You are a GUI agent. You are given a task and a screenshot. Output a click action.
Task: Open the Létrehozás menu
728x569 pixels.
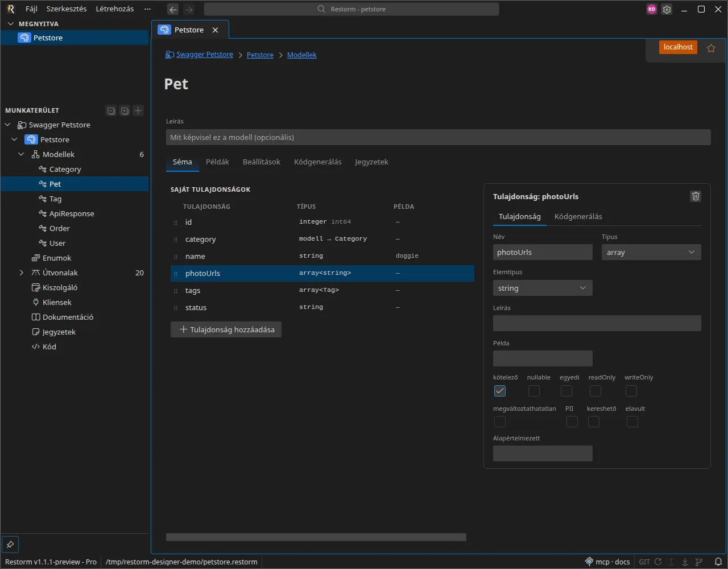pyautogui.click(x=115, y=9)
